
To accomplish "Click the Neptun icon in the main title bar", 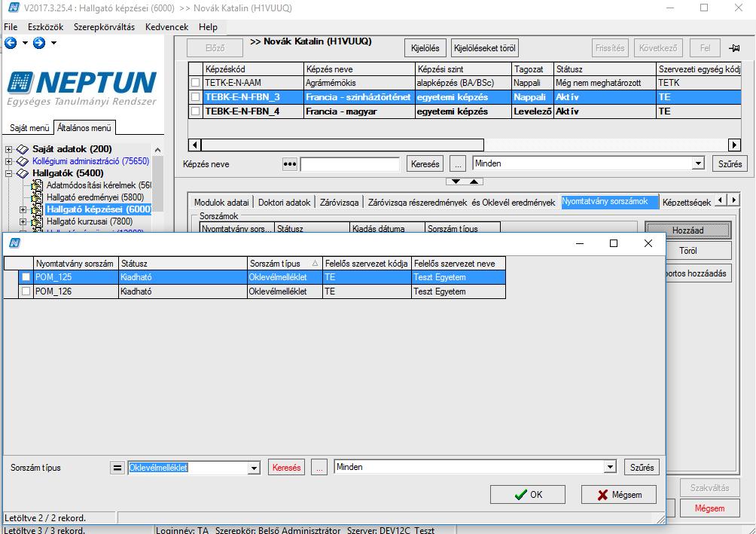I will coord(14,8).
